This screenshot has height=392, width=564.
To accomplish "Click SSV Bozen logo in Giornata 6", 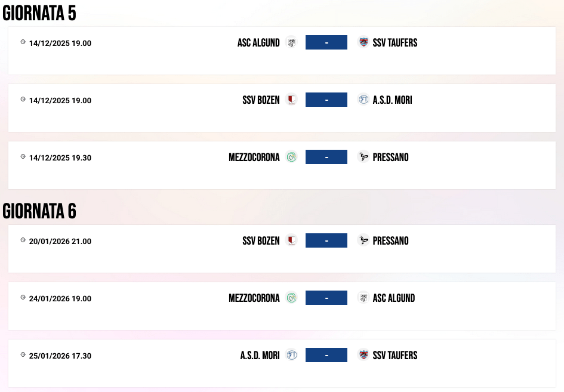I will [x=291, y=240].
